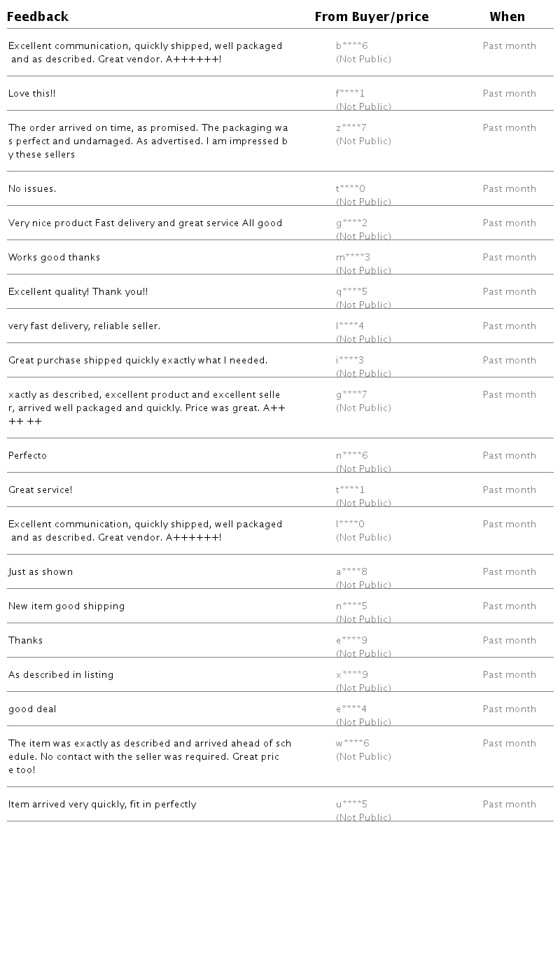The image size is (560, 958).
Task: Click the "As described in listing" comment
Action: pos(61,675)
